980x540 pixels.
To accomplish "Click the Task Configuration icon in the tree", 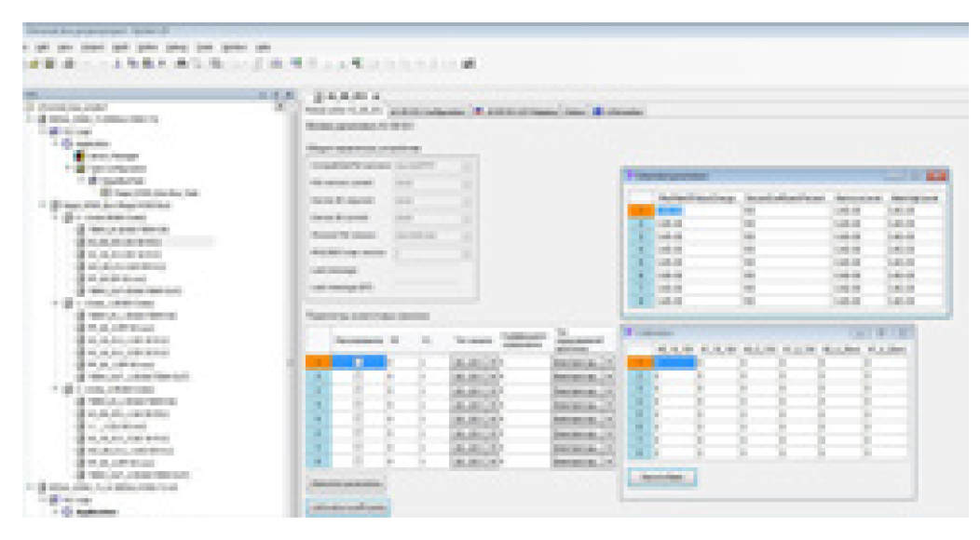I will [x=79, y=168].
